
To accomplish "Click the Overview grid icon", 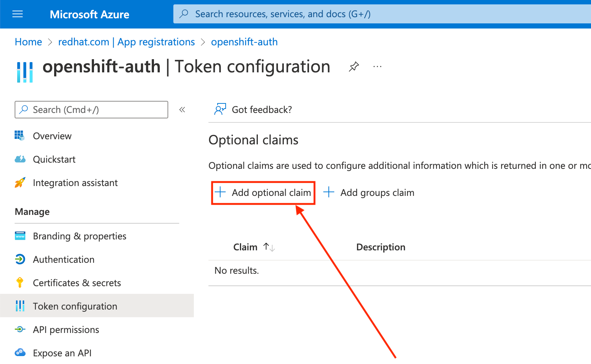I will (x=20, y=136).
